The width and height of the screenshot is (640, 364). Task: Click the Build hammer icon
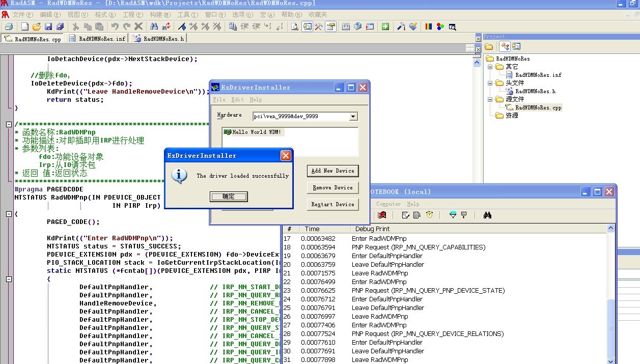click(x=401, y=26)
